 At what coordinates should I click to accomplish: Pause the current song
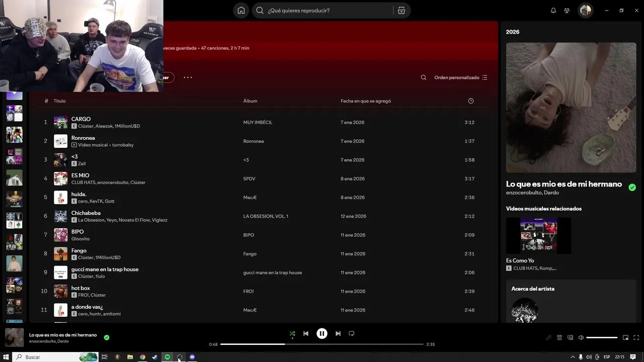322,333
